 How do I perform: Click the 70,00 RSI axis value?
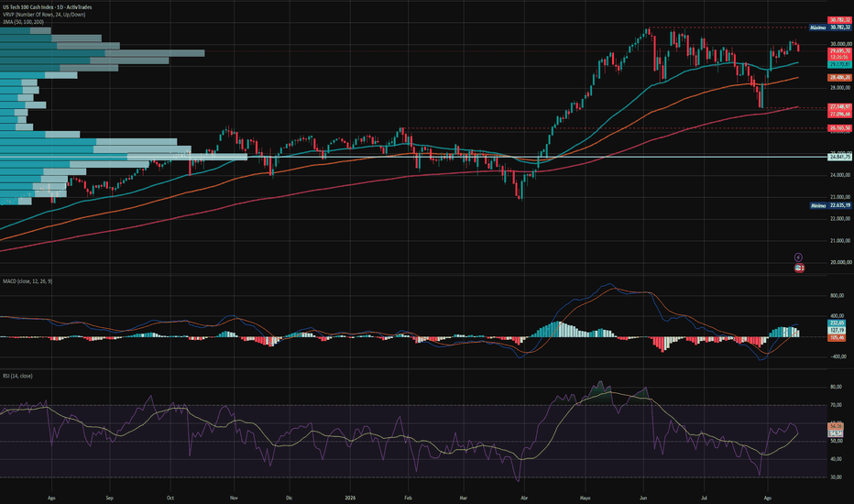tap(836, 405)
